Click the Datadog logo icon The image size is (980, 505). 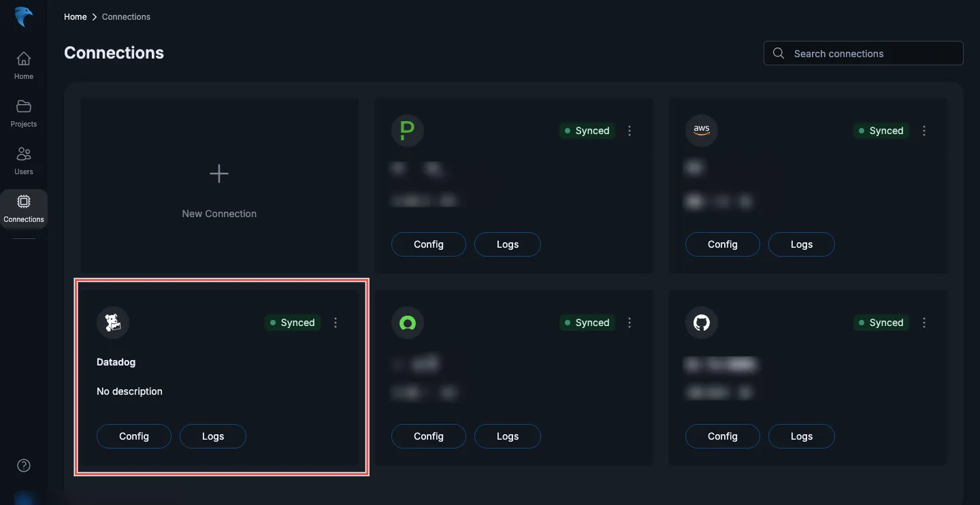(x=113, y=323)
